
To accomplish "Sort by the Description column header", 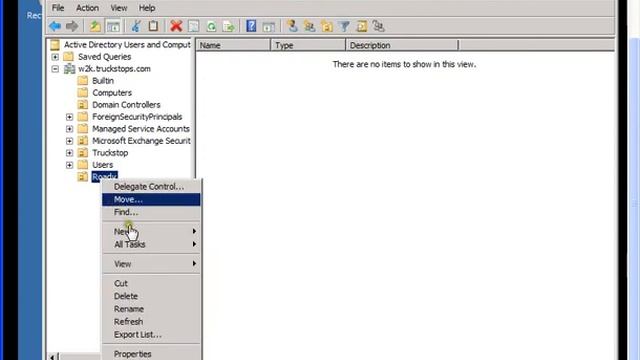I will tap(402, 45).
